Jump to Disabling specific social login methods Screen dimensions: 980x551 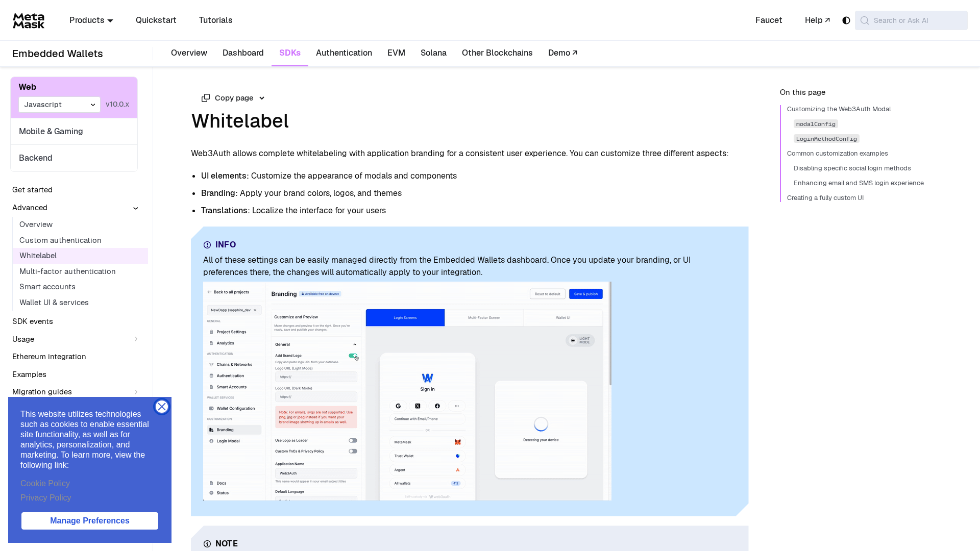coord(852,168)
